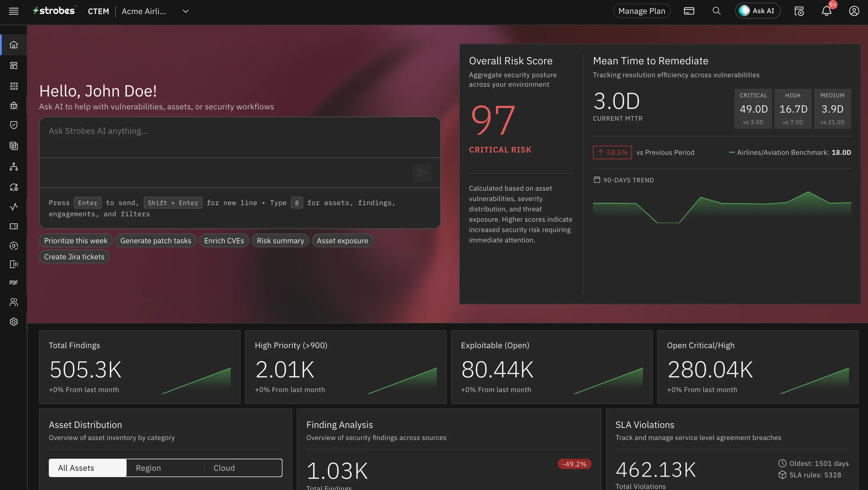Screen dimensions: 868x490
Task: Click the billing card icon in top bar
Action: (689, 11)
